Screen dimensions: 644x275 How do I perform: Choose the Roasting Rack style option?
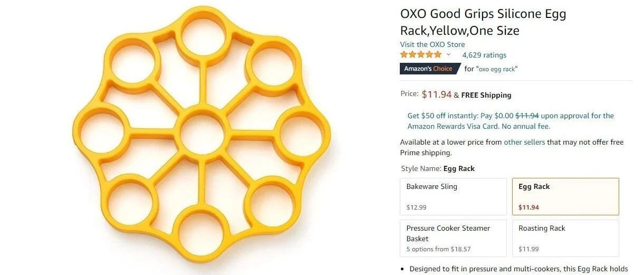click(x=565, y=238)
